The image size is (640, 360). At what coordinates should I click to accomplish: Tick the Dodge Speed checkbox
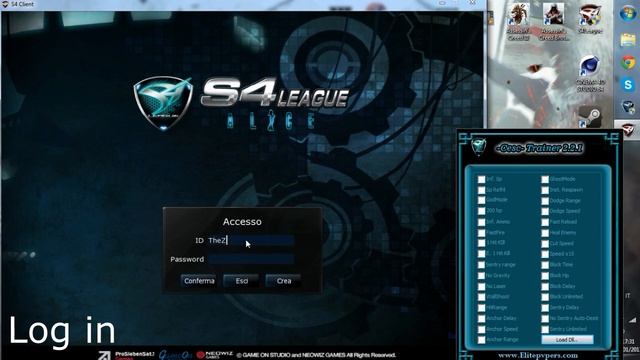(545, 211)
